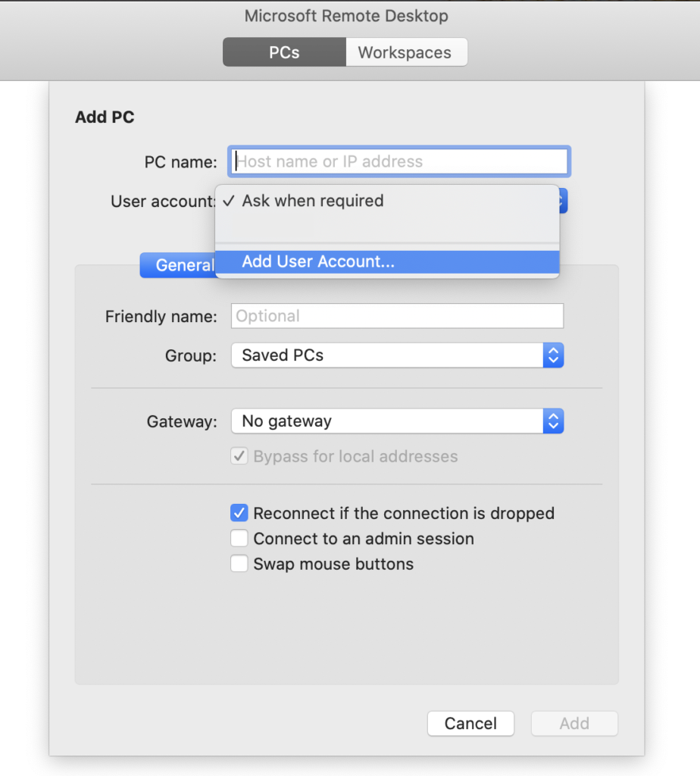Choose Add User Account... from the menu
This screenshot has width=700, height=776.
click(318, 261)
